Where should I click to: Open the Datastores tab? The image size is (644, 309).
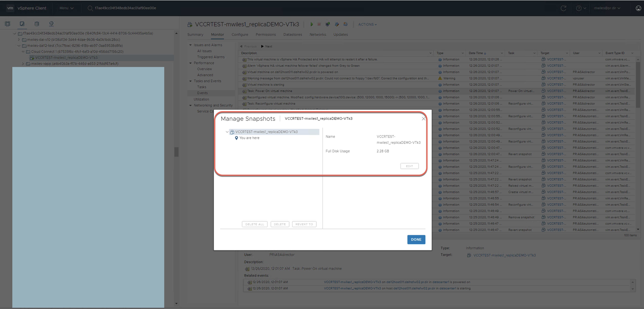292,34
